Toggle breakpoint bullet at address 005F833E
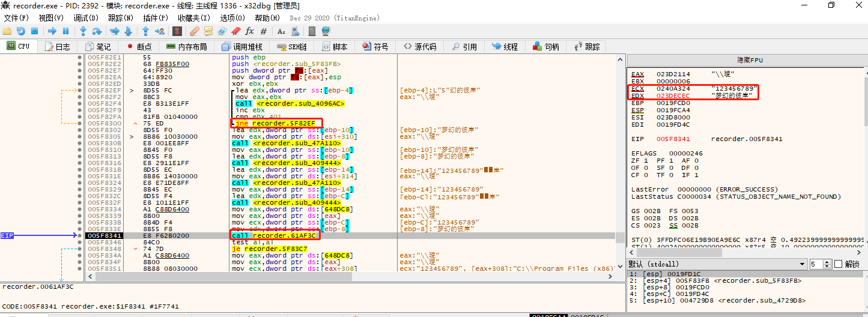 click(79, 229)
